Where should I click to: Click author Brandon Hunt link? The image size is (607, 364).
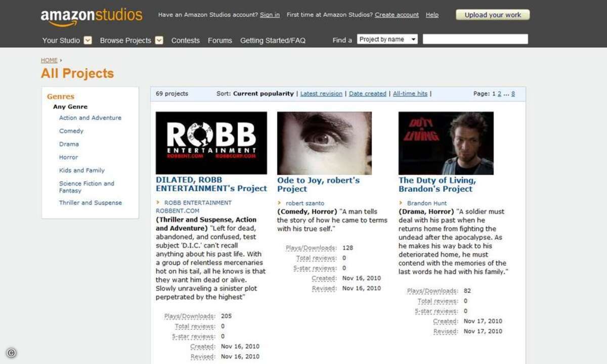coord(427,203)
